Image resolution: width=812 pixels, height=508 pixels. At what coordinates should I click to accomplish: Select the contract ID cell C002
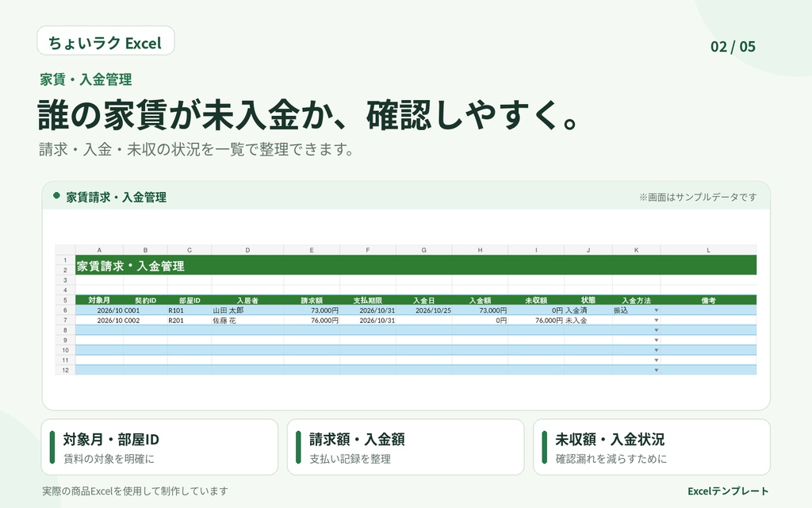coord(146,321)
